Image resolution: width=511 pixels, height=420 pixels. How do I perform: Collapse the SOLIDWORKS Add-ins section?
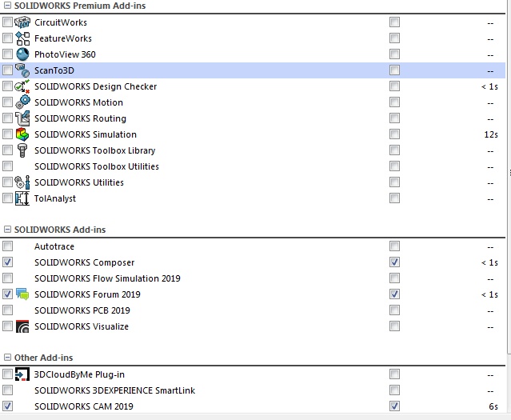point(7,230)
